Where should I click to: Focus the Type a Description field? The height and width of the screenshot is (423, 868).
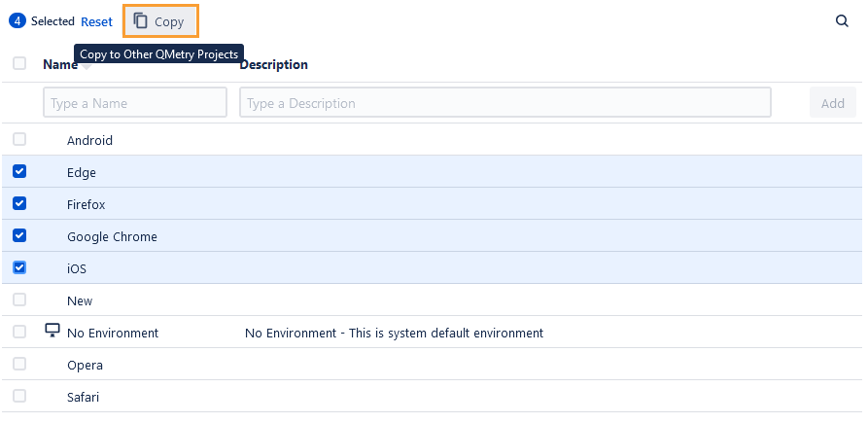pos(504,103)
